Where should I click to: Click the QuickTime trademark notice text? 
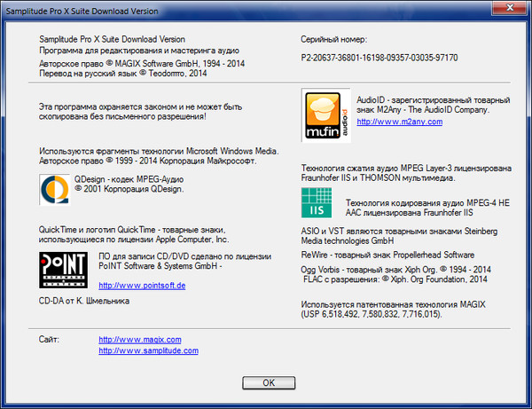pyautogui.click(x=135, y=234)
